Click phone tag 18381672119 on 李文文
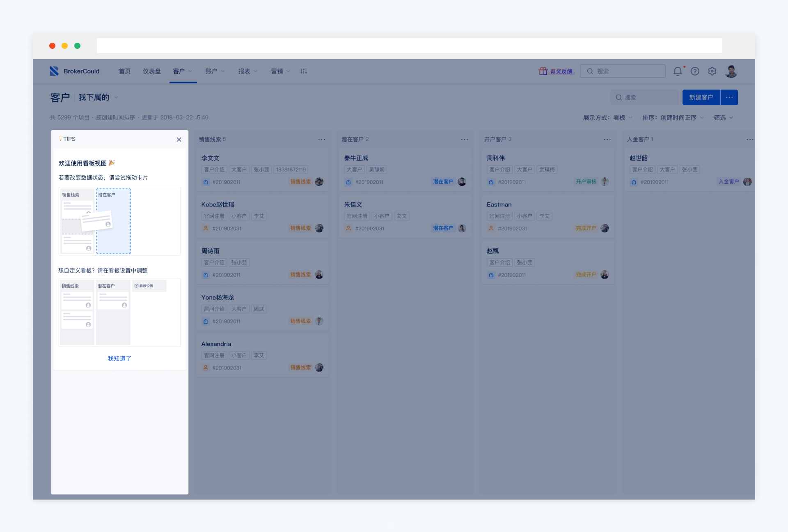The image size is (788, 532). pyautogui.click(x=291, y=170)
